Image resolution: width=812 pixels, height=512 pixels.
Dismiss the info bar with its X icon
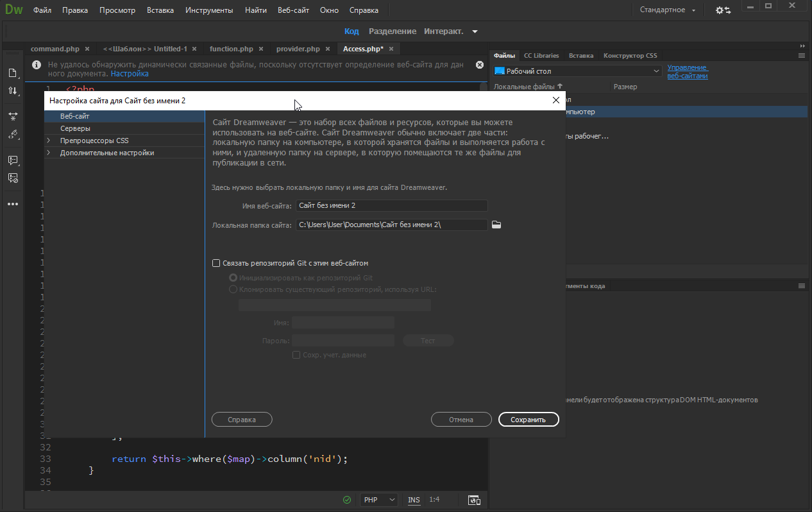(x=480, y=65)
